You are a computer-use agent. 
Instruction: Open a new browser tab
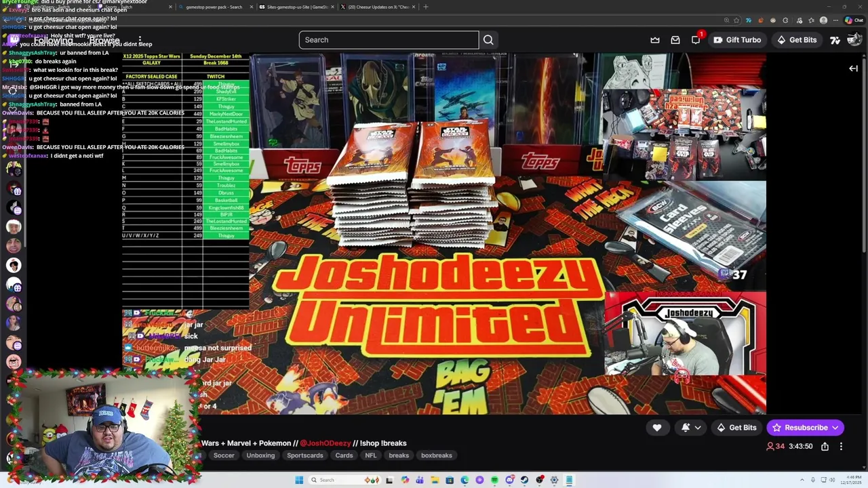click(425, 7)
